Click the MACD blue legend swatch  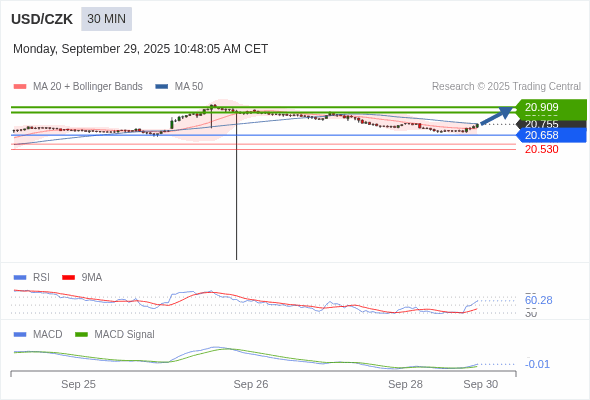[20, 335]
